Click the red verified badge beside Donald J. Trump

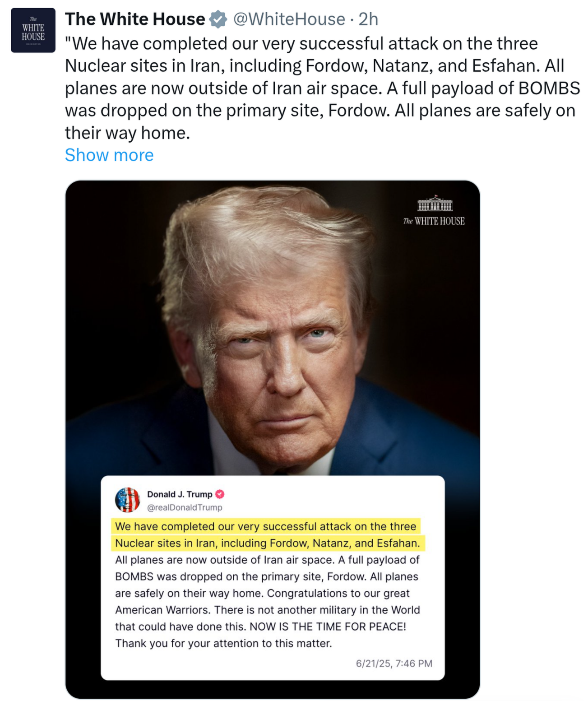click(220, 494)
